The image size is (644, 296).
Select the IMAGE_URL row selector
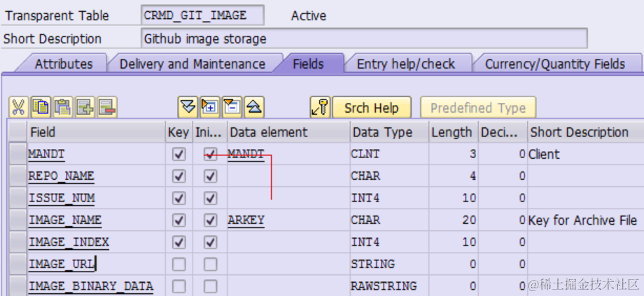[17, 265]
